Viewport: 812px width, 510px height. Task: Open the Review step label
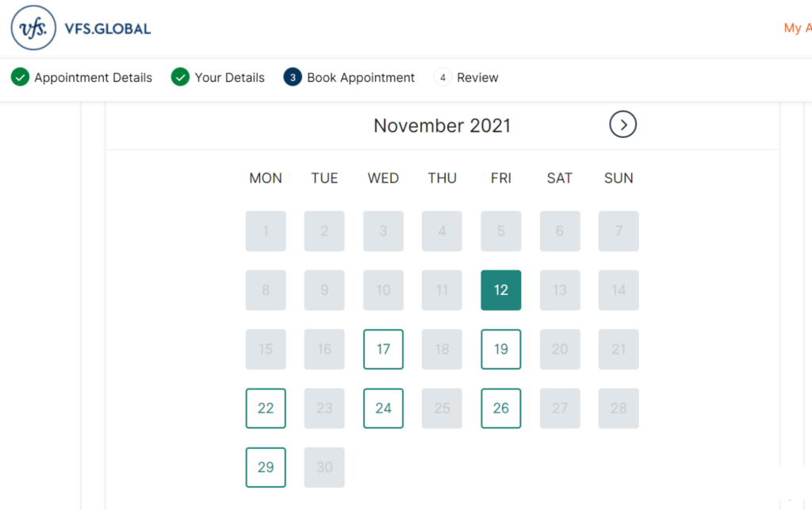(x=477, y=78)
